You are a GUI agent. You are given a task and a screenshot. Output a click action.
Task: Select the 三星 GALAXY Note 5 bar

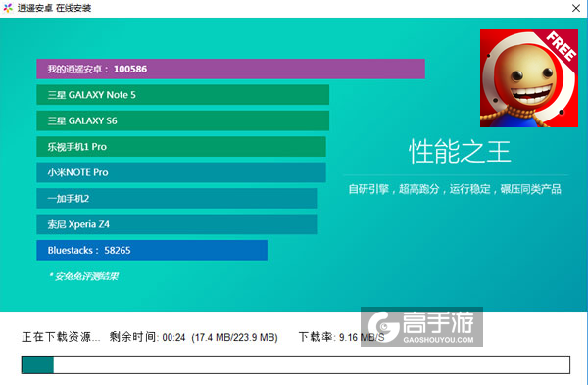coord(182,95)
